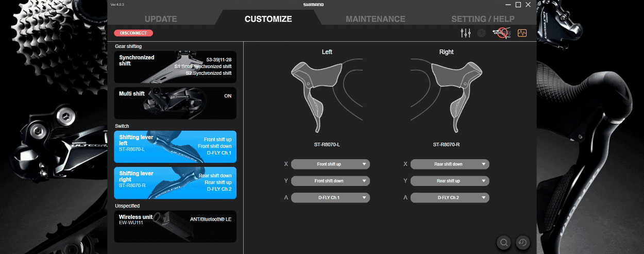Select the Wireless unit EW-WU111 item
This screenshot has height=254, width=644.
(175, 226)
